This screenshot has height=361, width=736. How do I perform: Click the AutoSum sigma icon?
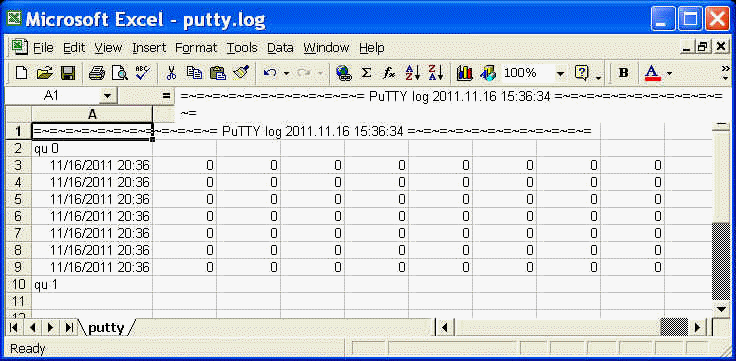pyautogui.click(x=366, y=73)
